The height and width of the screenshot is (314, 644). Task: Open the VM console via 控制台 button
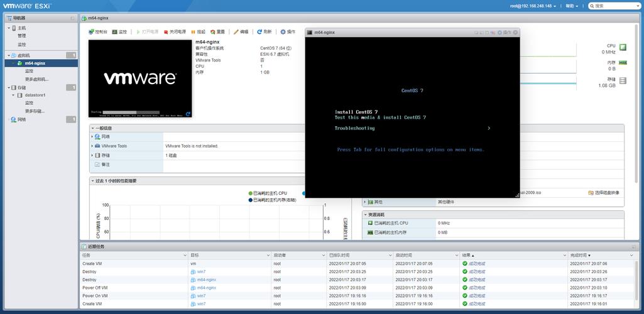(98, 31)
